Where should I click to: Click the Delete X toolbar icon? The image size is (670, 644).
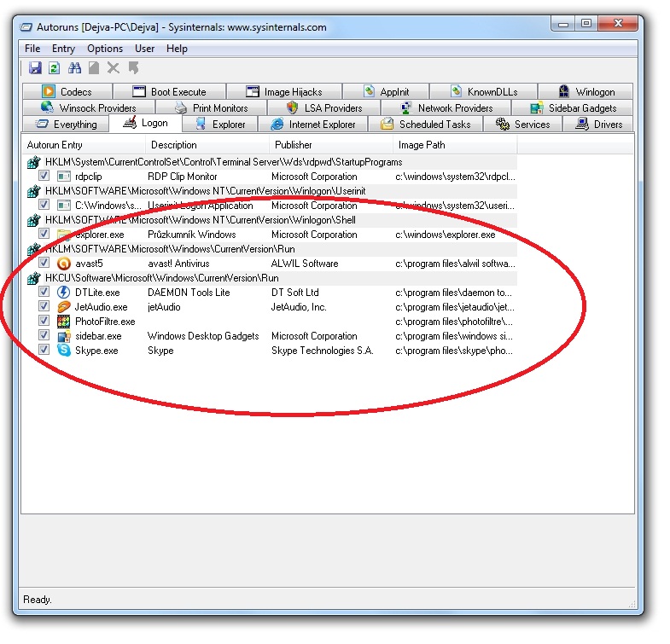click(x=114, y=68)
